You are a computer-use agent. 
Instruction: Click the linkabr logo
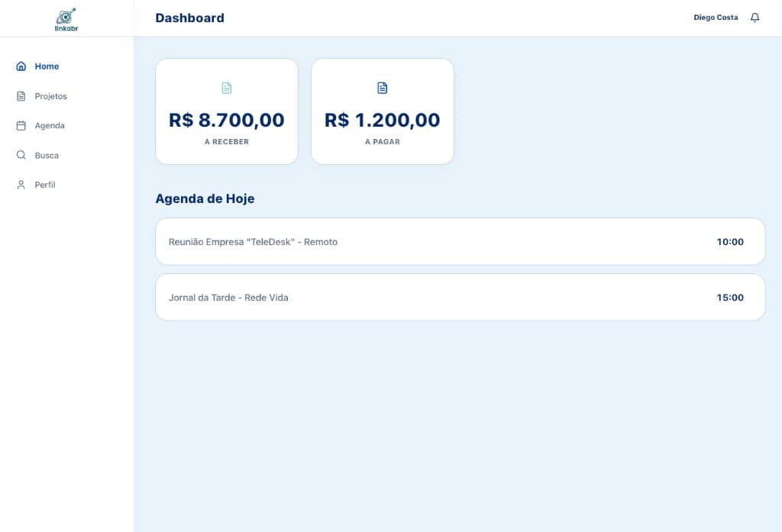pos(66,18)
